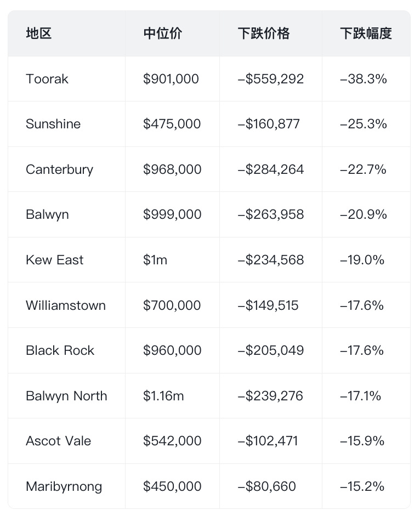Screen dimensions: 420x521
Task: Click the $999,000 median price cell
Action: [x=172, y=214]
